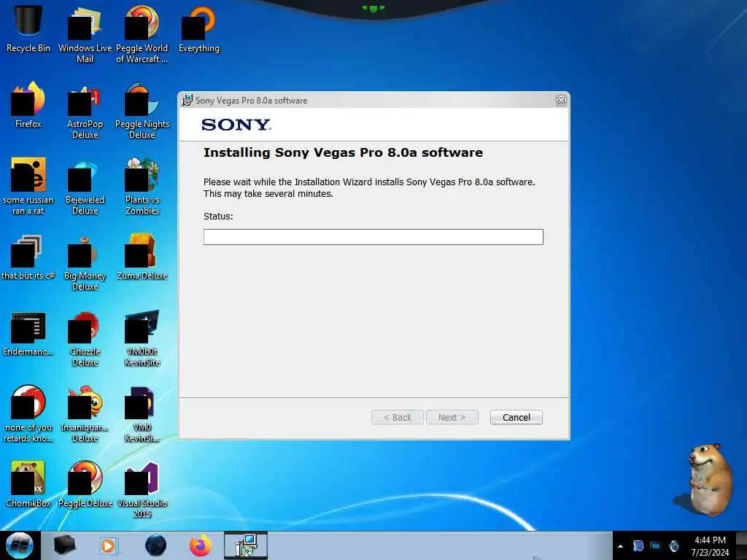Open Peggle World of Warcraft desktop icon
Screen dimensions: 747x560
(x=142, y=34)
